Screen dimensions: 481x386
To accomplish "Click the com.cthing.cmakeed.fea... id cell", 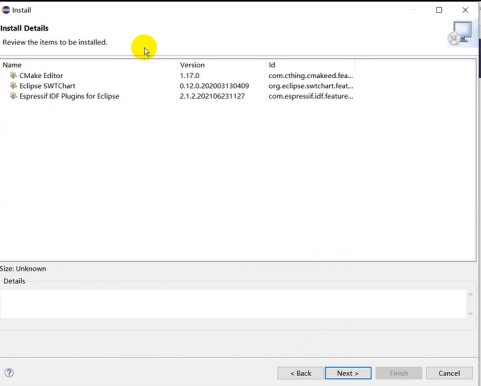I will 311,75.
